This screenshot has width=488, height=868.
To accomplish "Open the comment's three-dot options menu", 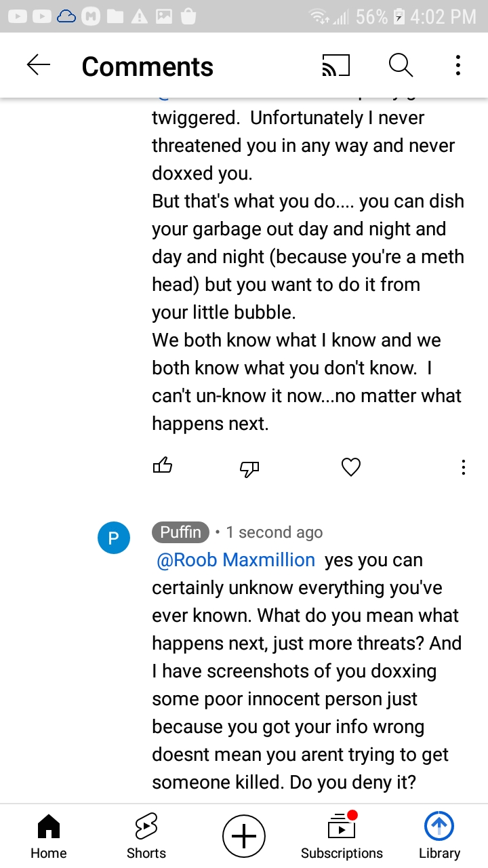I will [x=464, y=467].
